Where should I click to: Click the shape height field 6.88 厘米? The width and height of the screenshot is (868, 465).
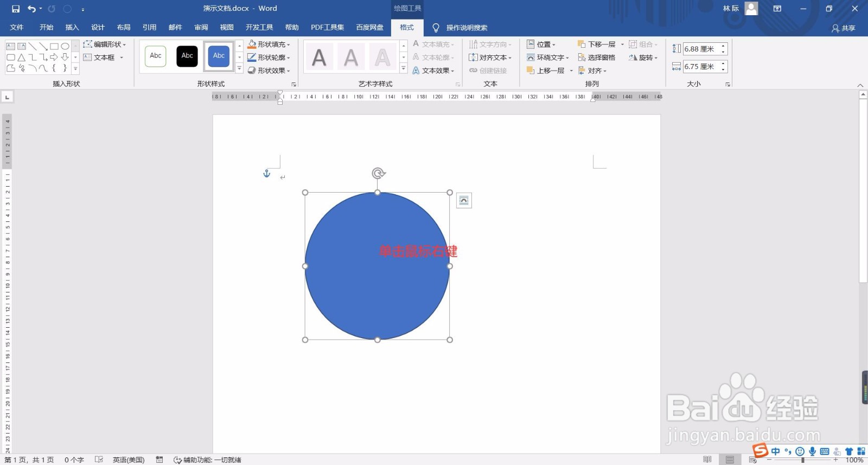pyautogui.click(x=700, y=49)
